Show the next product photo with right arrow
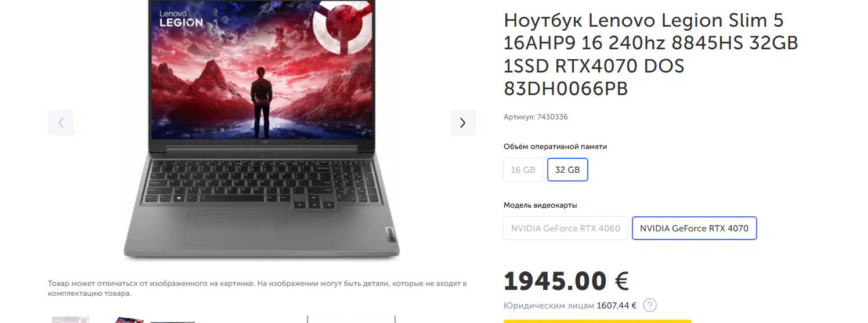The image size is (868, 323). [x=462, y=122]
